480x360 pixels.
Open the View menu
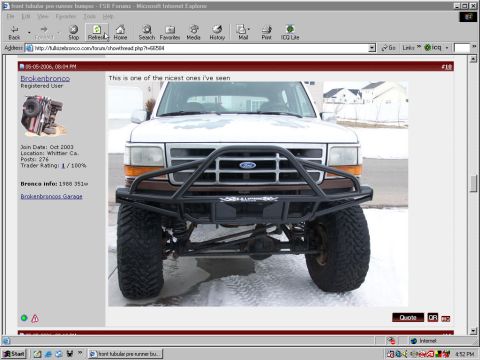[43, 16]
